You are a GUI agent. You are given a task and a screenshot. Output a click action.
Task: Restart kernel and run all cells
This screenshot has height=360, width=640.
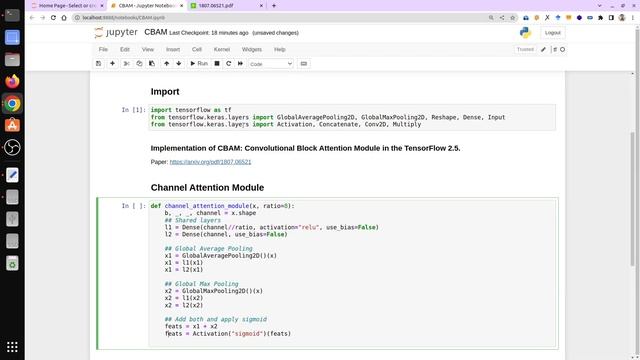240,64
